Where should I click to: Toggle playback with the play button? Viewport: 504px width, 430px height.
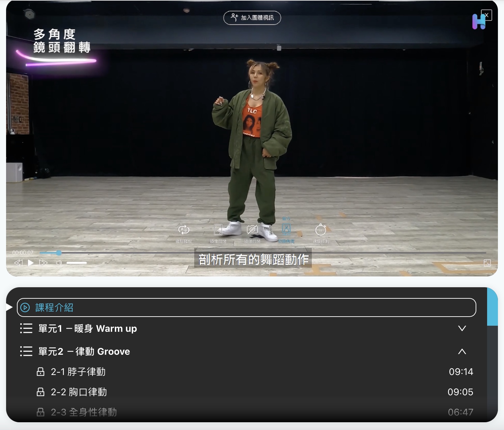click(31, 262)
